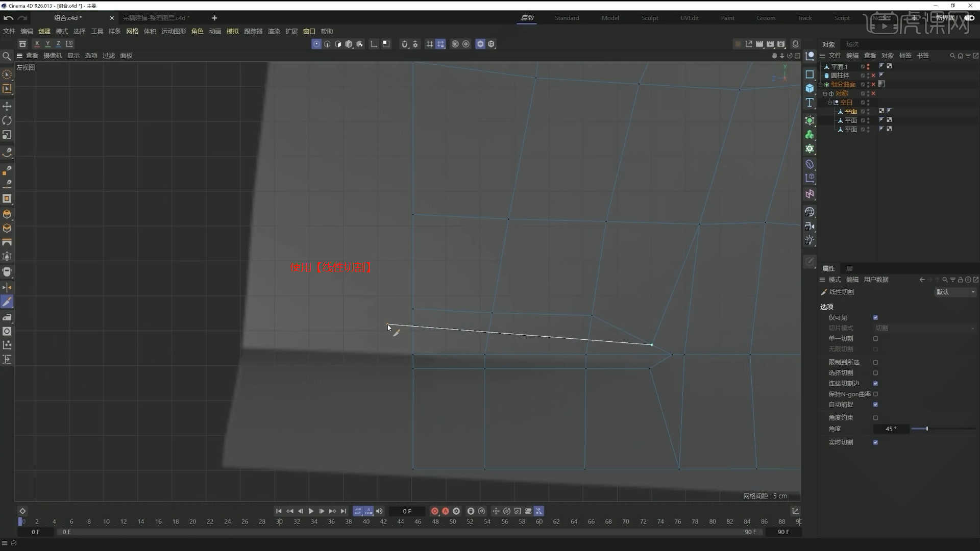Viewport: 980px width, 551px height.
Task: Collapse the 细分曲面 tree node
Action: [821, 85]
